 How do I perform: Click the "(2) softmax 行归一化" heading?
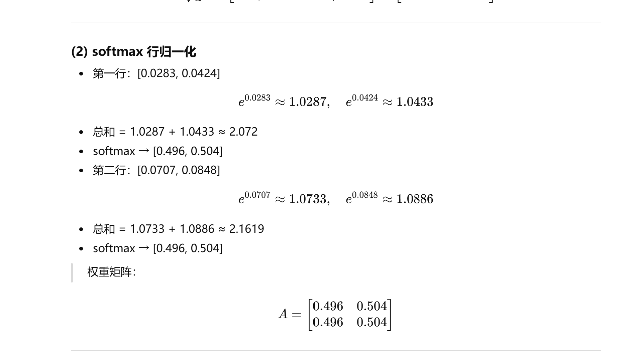point(133,51)
